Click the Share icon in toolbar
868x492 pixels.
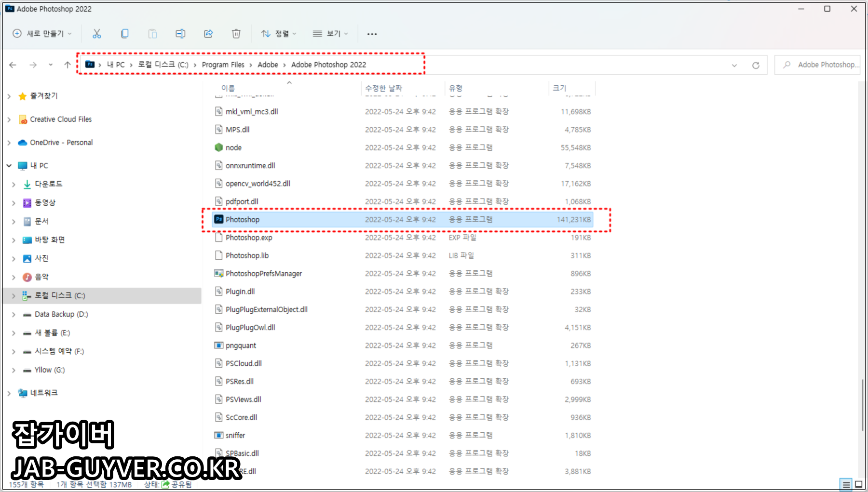(x=208, y=34)
